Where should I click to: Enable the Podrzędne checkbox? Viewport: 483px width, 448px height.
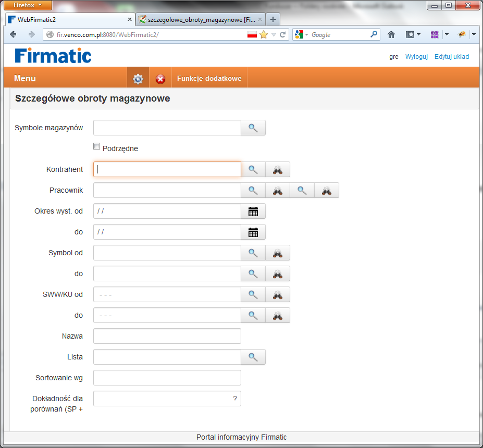point(96,146)
